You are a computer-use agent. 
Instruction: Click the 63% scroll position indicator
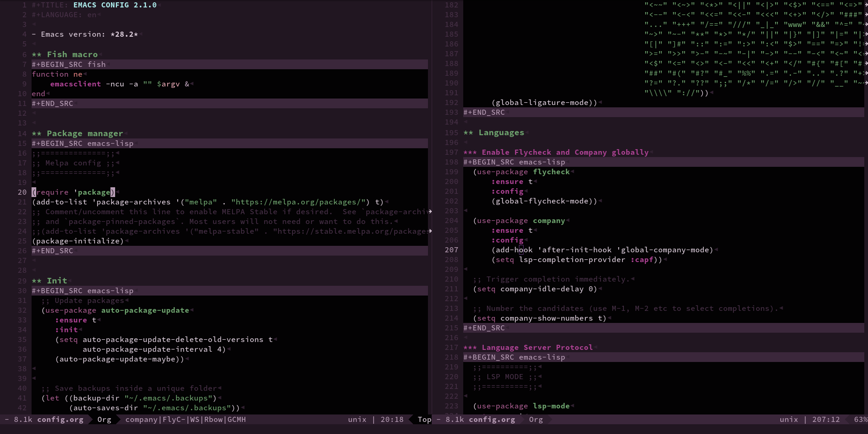[861, 419]
